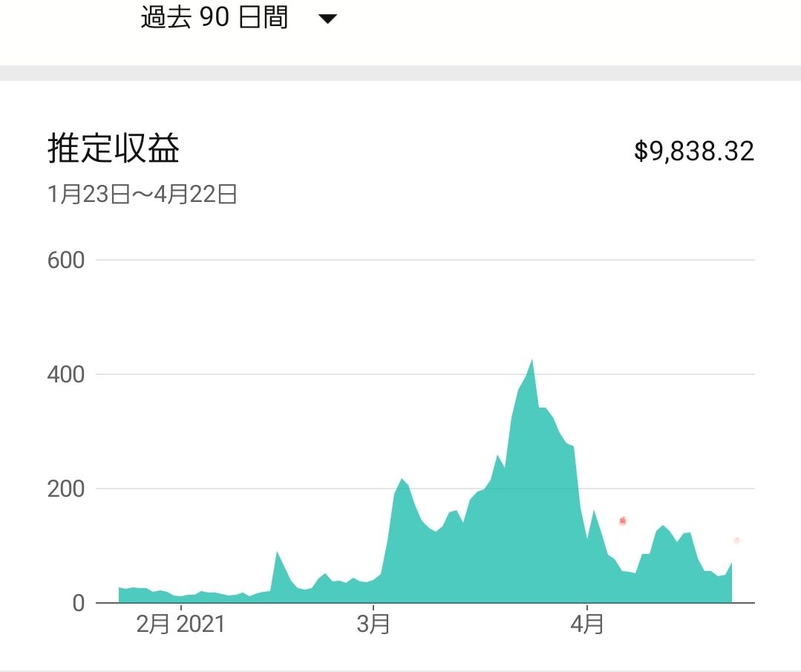Select the 推定収益 heading

pos(114,149)
